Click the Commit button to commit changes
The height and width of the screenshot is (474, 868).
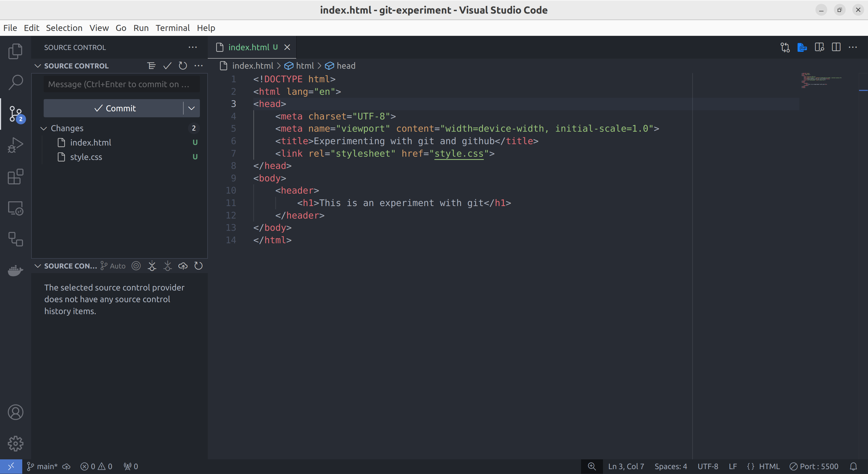point(114,108)
